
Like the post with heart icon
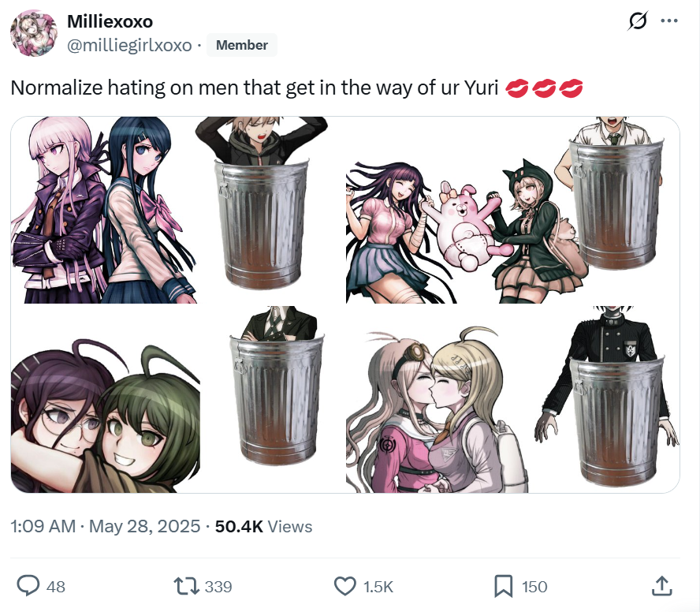tap(345, 586)
